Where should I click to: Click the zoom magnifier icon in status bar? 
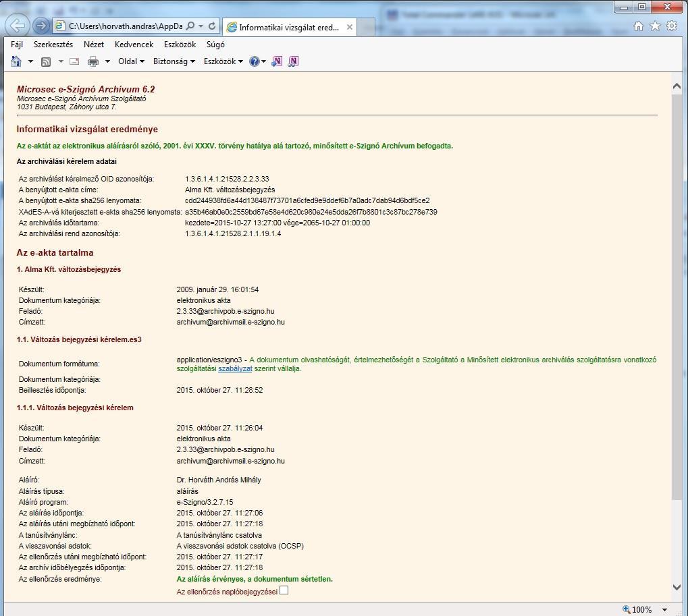[x=626, y=609]
